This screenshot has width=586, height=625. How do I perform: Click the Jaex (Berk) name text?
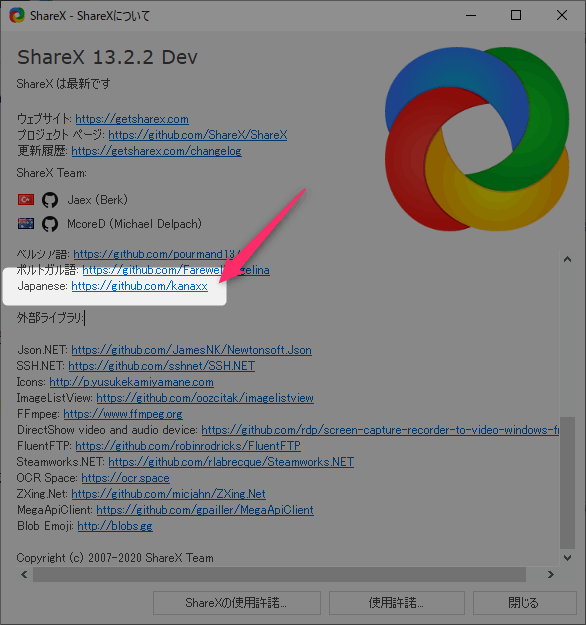[98, 200]
